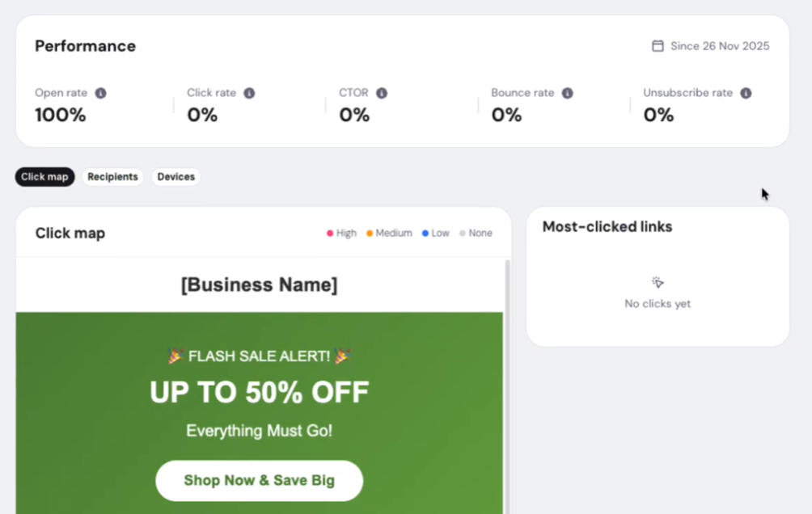Click the Medium orange legend dot
Image resolution: width=812 pixels, height=514 pixels.
coord(370,234)
